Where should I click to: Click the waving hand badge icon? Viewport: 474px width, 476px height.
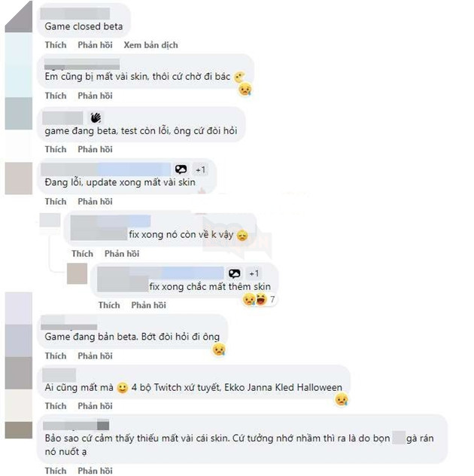click(96, 117)
